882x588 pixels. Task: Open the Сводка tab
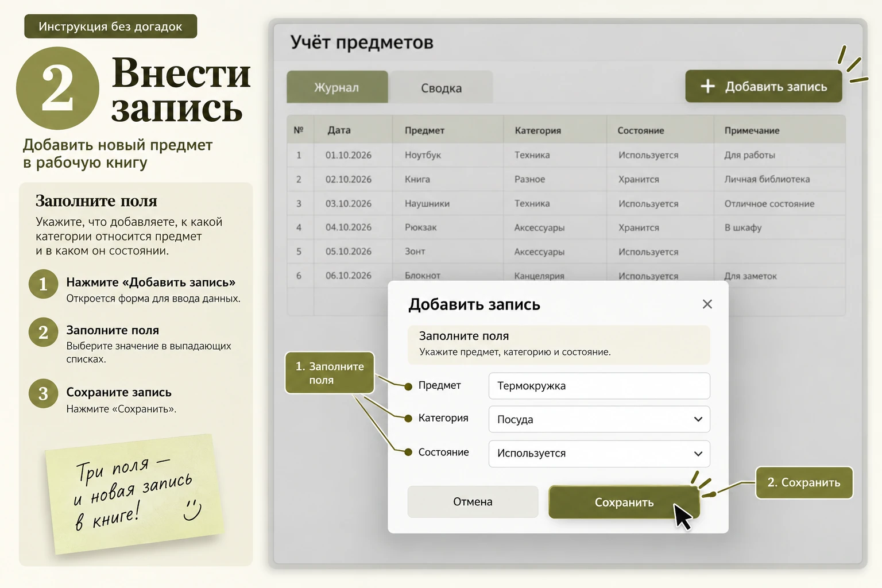click(x=441, y=87)
